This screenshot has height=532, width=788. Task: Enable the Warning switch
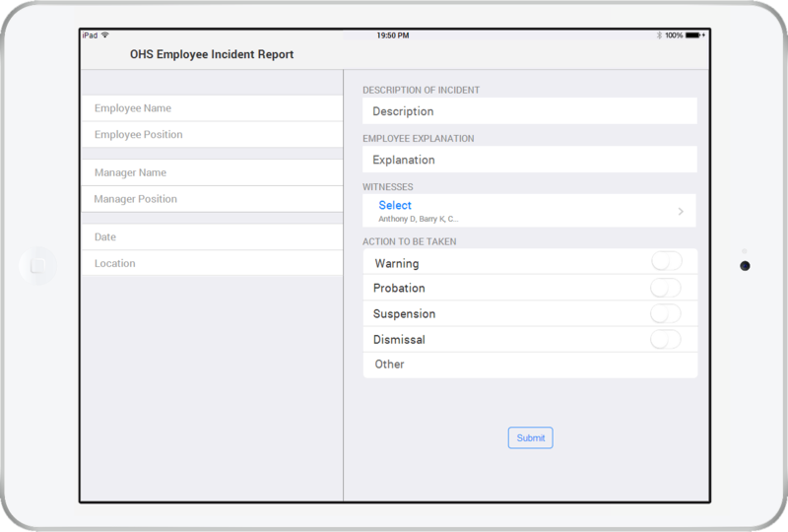(667, 261)
